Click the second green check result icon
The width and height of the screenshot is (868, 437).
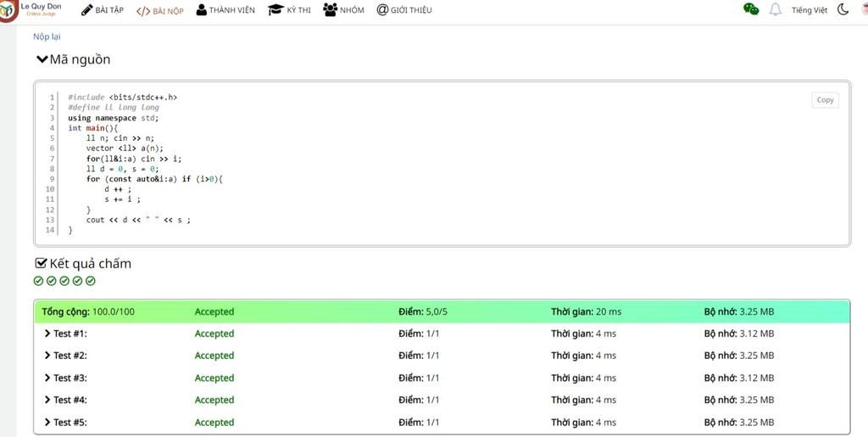[x=52, y=281]
